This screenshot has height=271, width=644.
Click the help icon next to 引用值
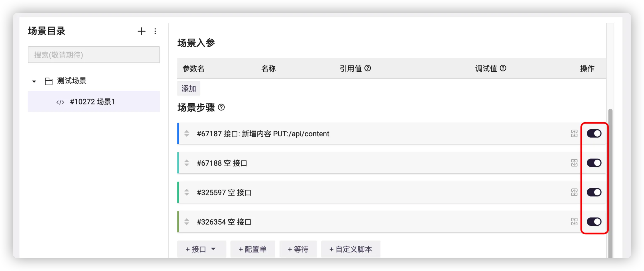click(x=368, y=68)
